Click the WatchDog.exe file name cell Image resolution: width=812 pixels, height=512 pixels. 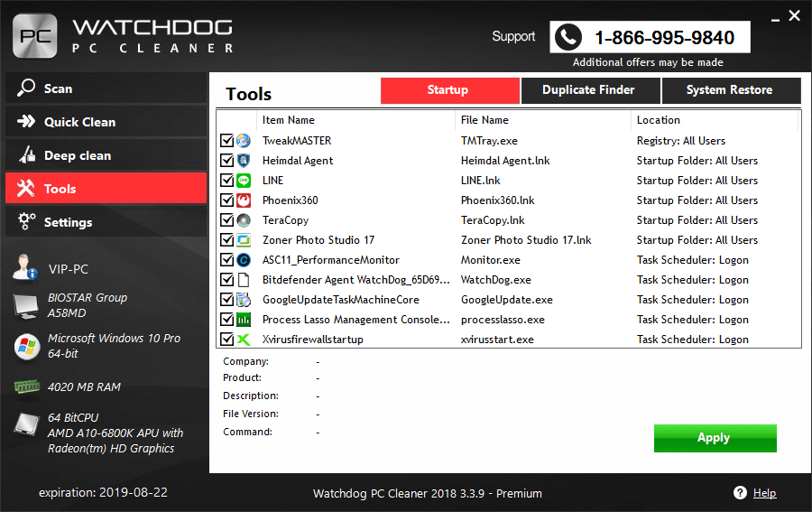(496, 280)
